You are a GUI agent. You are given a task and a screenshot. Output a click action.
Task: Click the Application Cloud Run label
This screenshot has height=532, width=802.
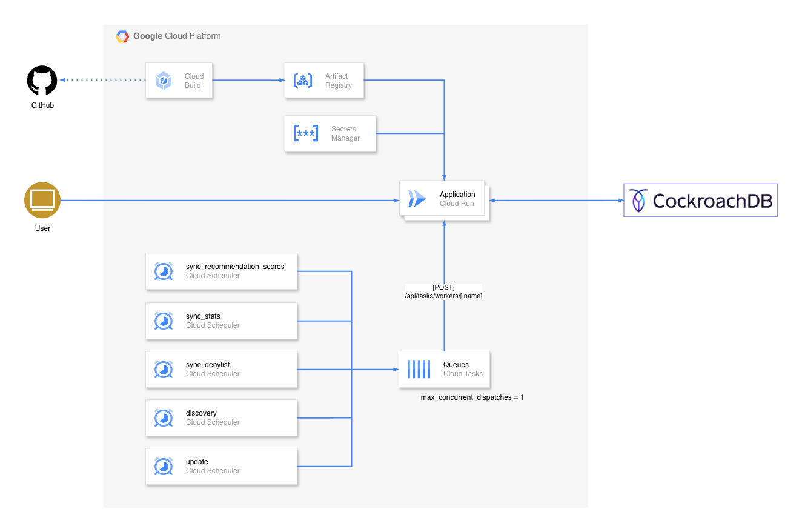457,199
